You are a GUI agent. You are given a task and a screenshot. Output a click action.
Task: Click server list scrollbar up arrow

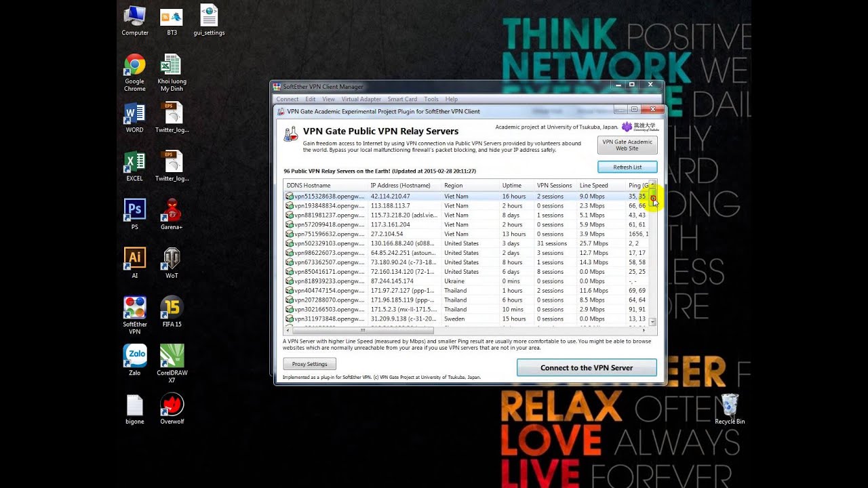[652, 184]
